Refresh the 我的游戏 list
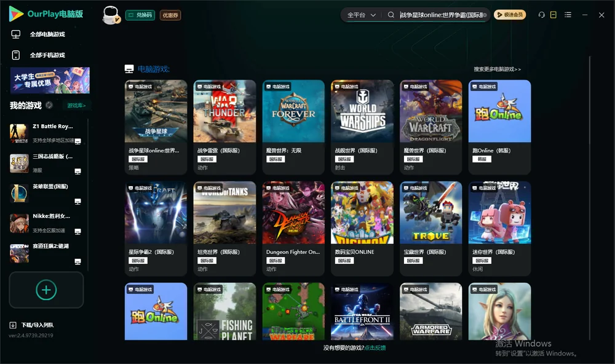615x364 pixels. (49, 105)
